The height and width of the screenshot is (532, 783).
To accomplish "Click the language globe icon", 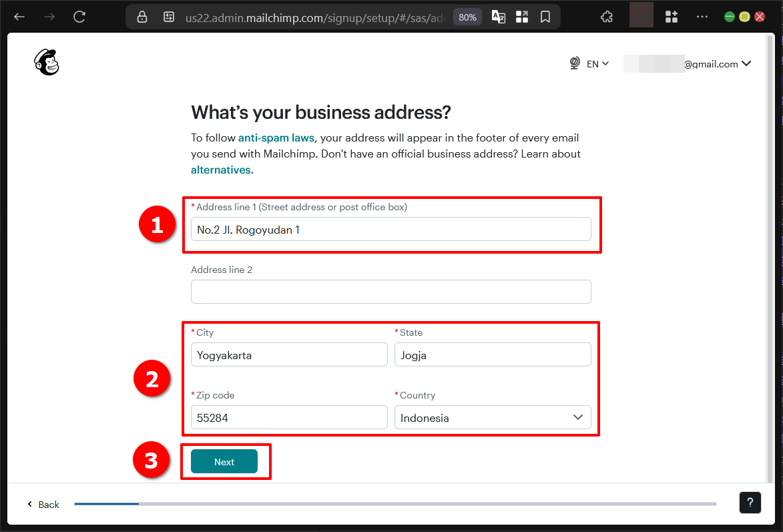I will (x=574, y=63).
